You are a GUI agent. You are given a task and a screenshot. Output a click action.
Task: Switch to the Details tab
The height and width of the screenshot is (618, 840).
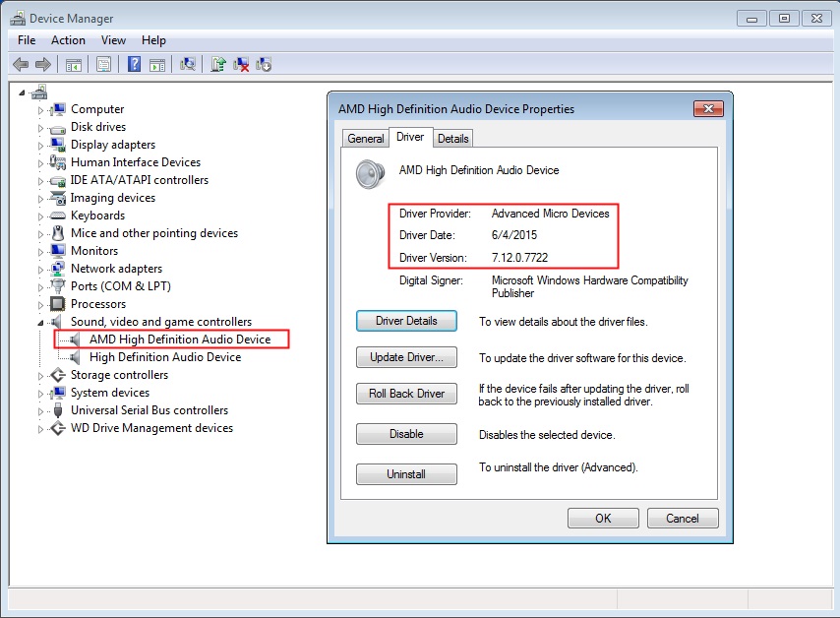[x=453, y=139]
